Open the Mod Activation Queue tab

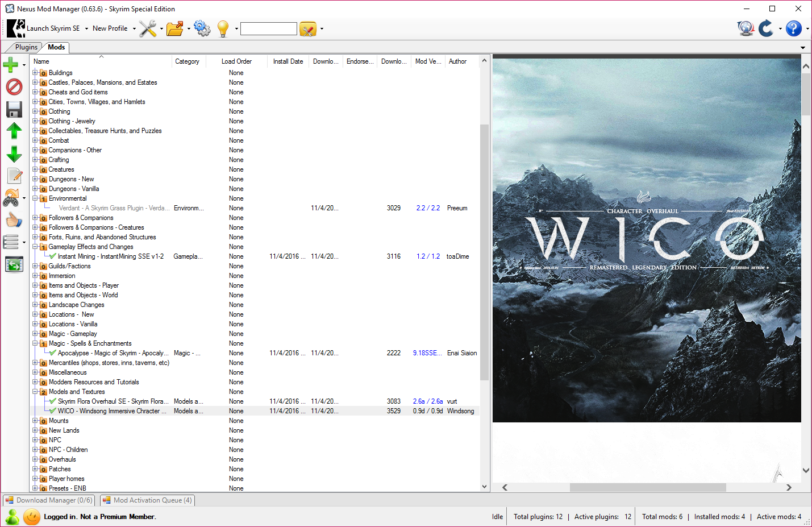coord(148,500)
